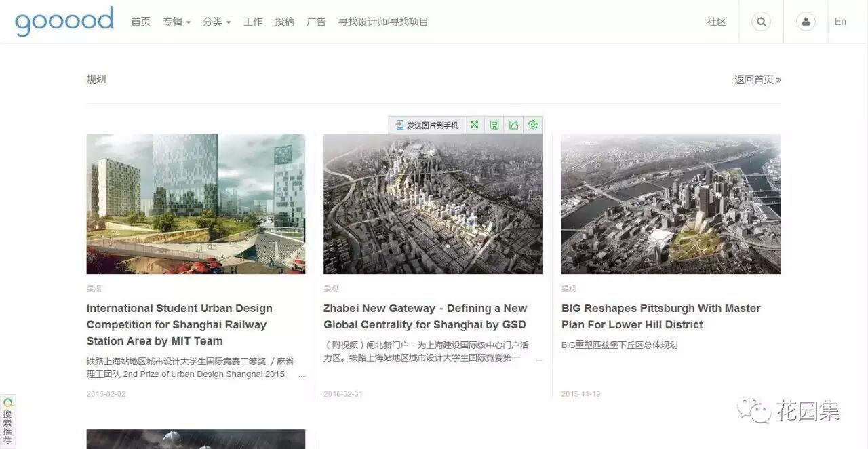Send picture to phone (发送图片到手机)

click(427, 125)
